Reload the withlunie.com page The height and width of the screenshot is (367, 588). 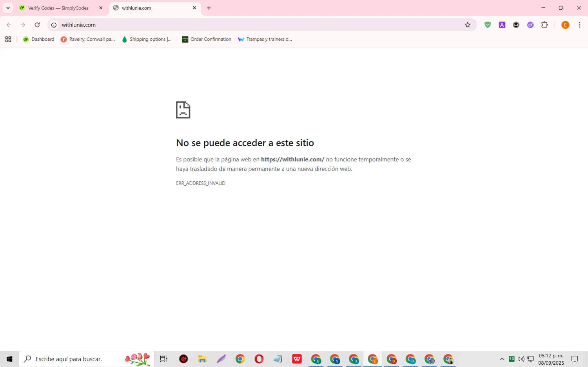point(37,25)
